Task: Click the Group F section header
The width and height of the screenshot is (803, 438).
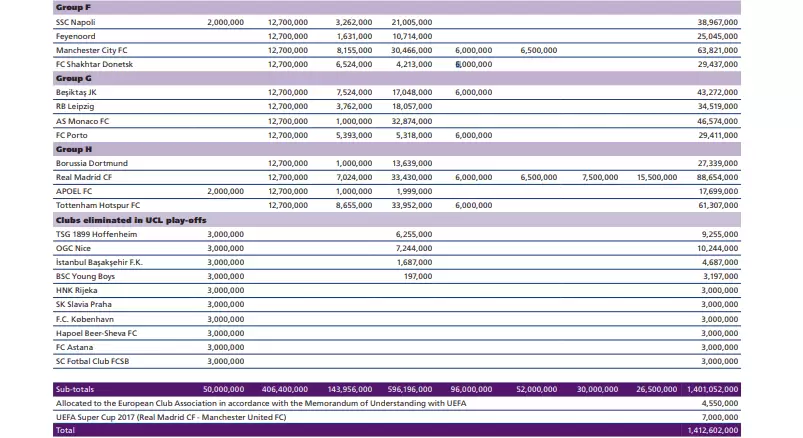Action: (x=73, y=6)
